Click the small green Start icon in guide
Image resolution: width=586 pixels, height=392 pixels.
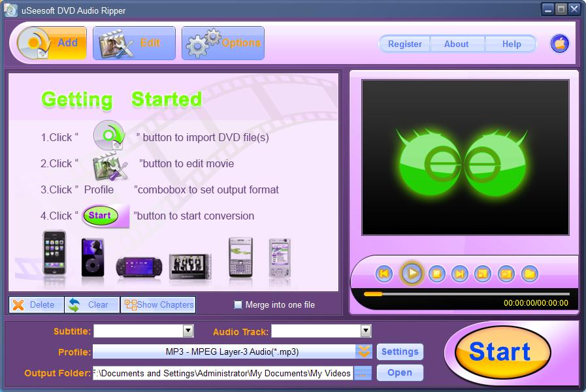pyautogui.click(x=100, y=216)
